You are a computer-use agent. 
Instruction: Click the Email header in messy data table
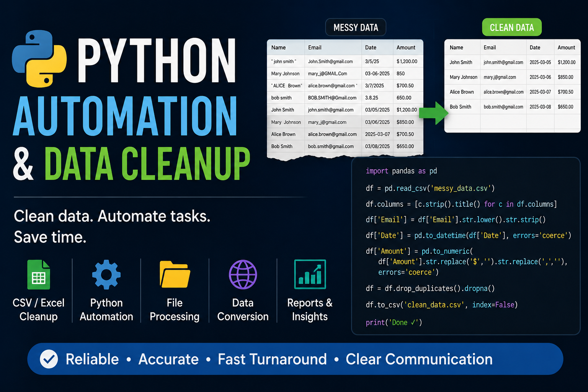click(x=315, y=47)
